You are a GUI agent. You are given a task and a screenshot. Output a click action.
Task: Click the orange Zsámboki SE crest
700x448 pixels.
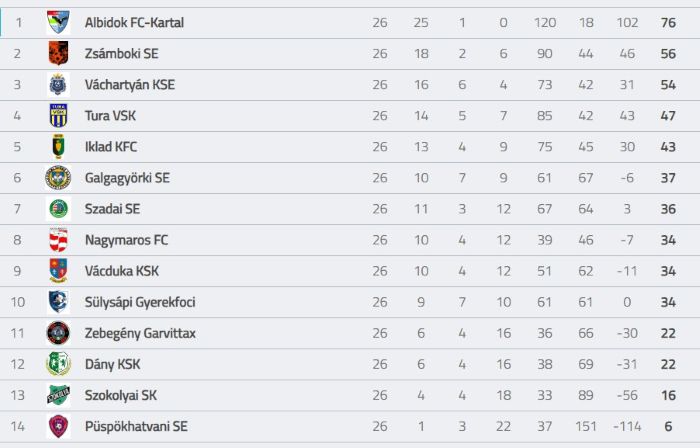click(58, 54)
